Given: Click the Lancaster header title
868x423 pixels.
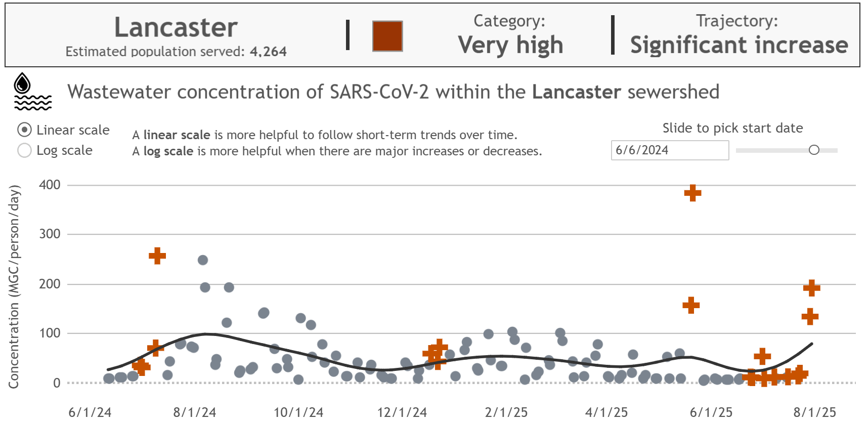Looking at the screenshot, I should (176, 28).
